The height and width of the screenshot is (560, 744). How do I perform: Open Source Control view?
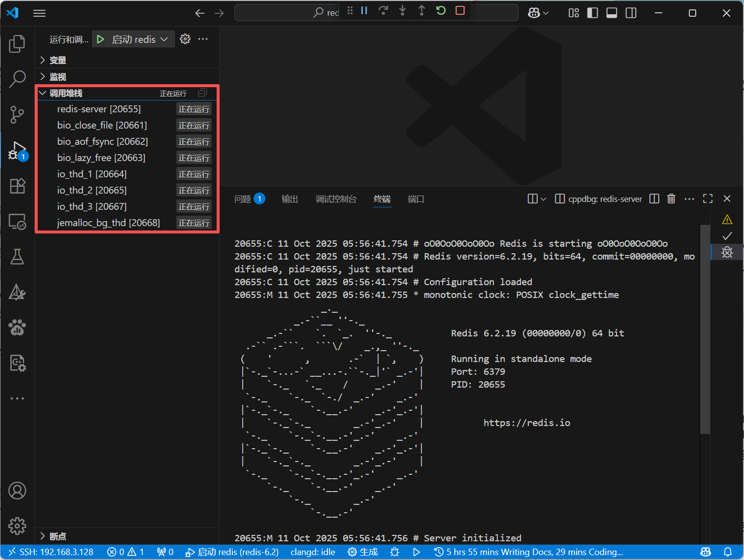click(17, 114)
